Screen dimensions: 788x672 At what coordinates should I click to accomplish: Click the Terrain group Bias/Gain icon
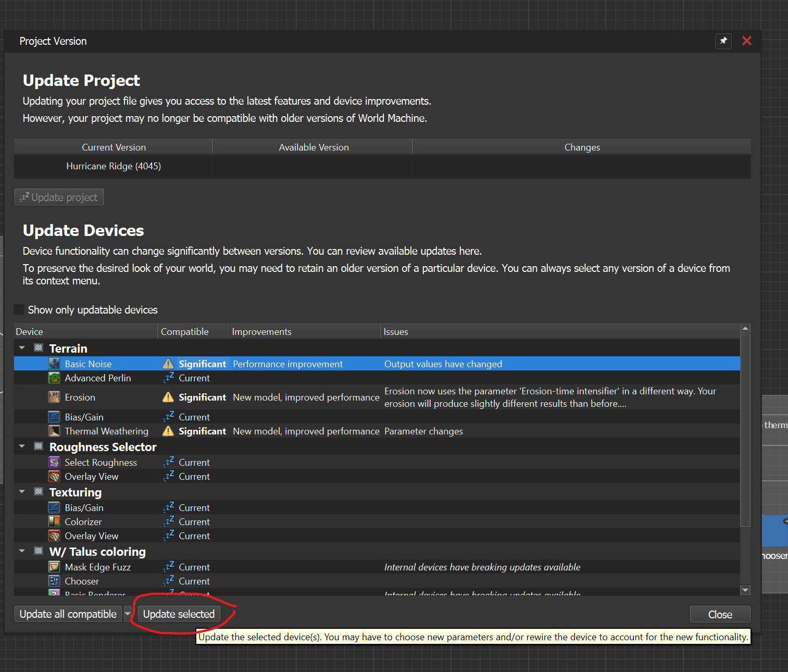54,417
